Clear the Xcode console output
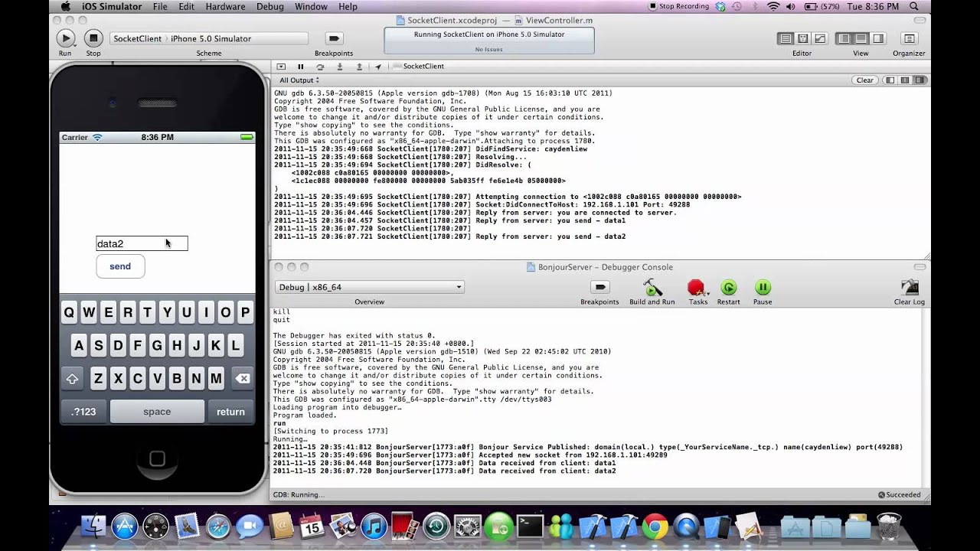 (864, 80)
